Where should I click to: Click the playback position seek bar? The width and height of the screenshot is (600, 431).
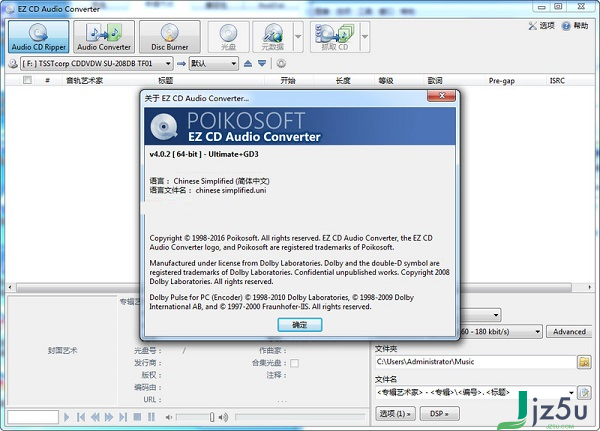pos(300,417)
